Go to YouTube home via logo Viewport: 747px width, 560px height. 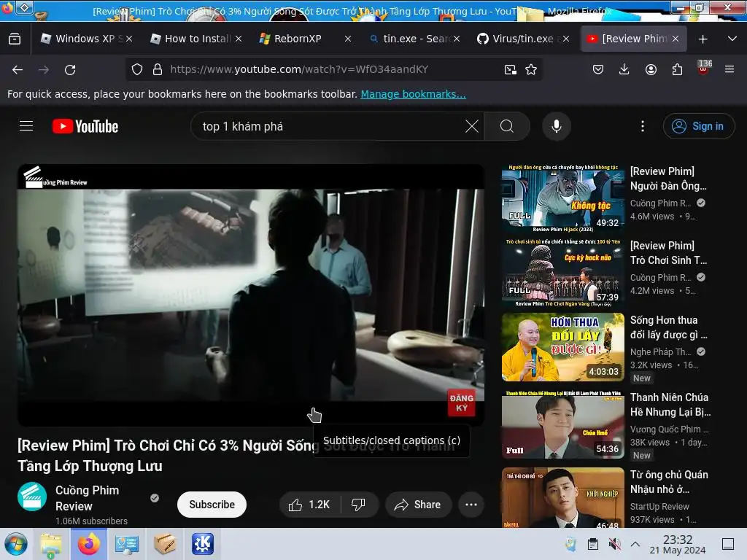point(85,126)
